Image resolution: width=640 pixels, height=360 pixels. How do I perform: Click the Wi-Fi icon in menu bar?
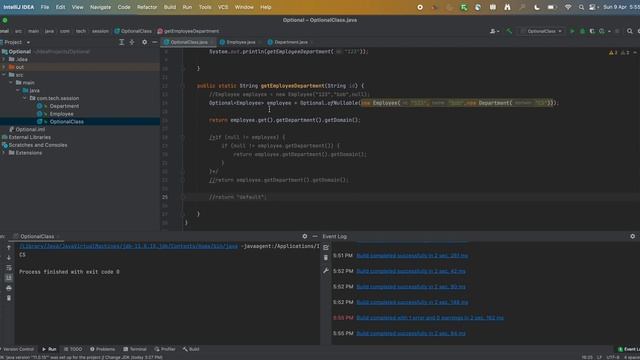click(x=568, y=7)
